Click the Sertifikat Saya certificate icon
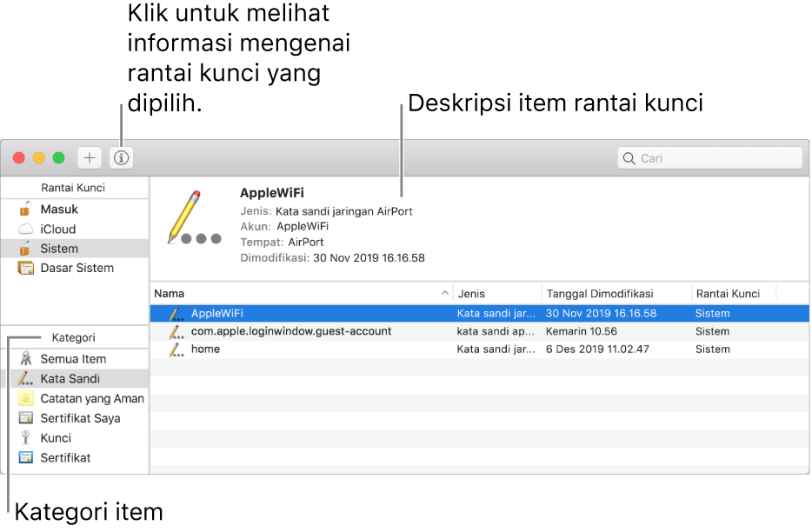 (25, 418)
